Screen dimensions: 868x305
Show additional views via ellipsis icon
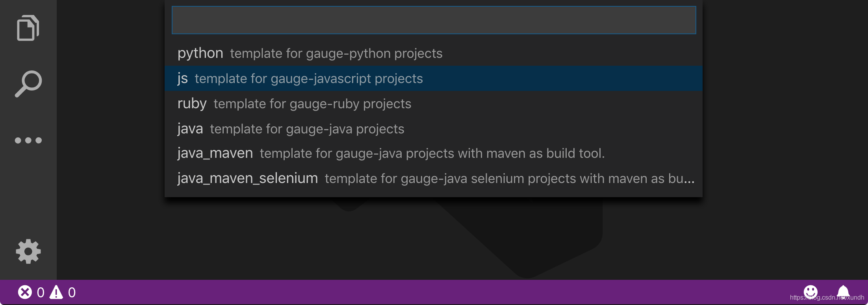click(28, 140)
